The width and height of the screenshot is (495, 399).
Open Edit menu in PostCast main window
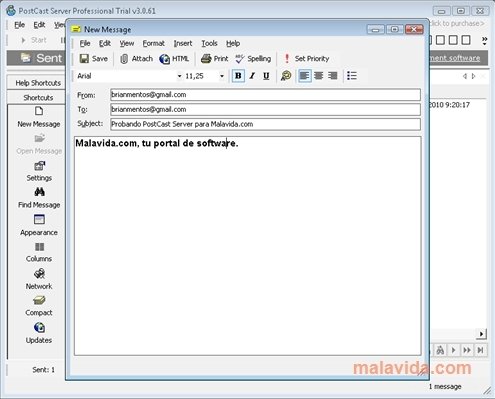coord(39,25)
